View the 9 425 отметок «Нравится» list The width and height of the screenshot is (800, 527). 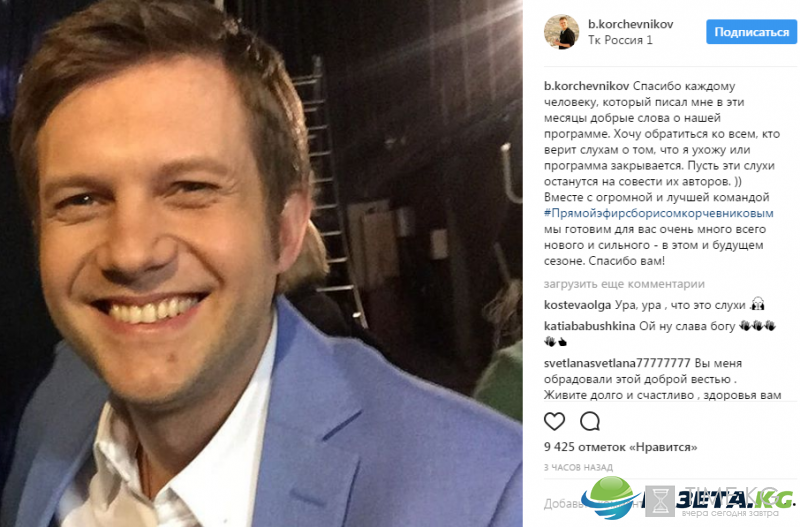tap(620, 447)
